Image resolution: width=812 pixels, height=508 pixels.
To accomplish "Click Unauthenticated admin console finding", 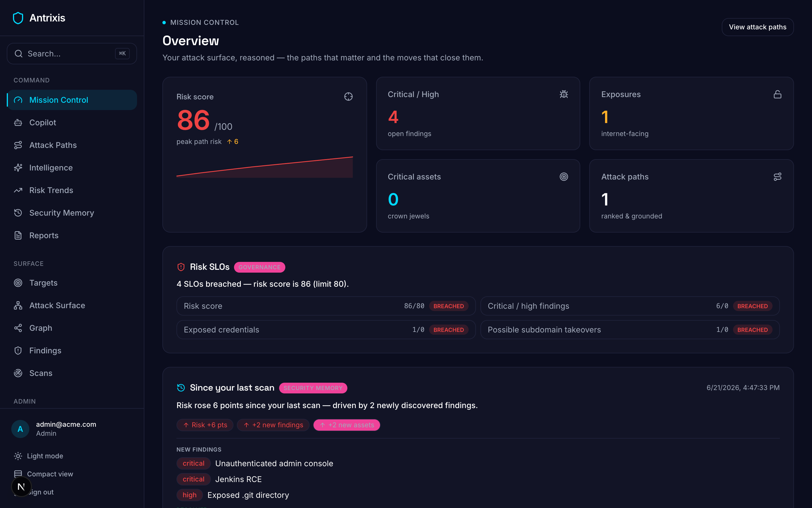I will [274, 463].
